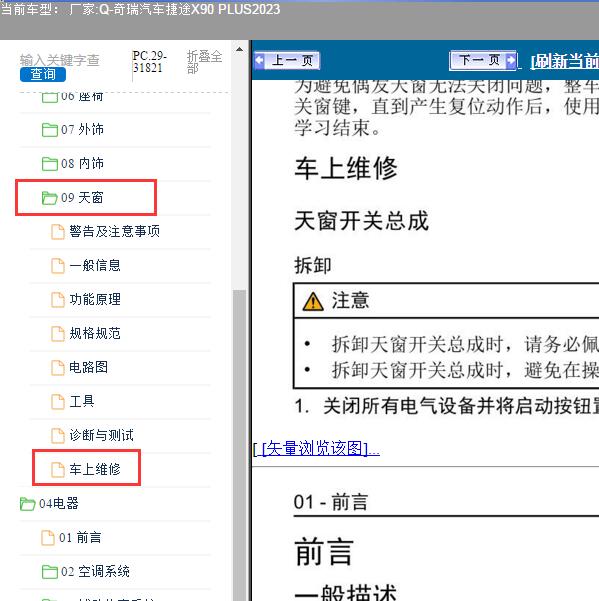Open 01 前言 page in tree

coord(80,538)
